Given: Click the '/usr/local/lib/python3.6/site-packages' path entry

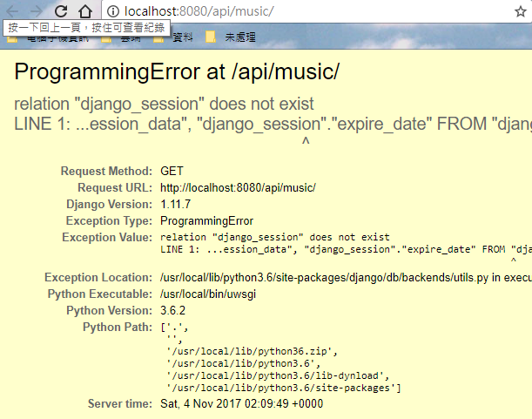Looking at the screenshot, I should tap(284, 388).
